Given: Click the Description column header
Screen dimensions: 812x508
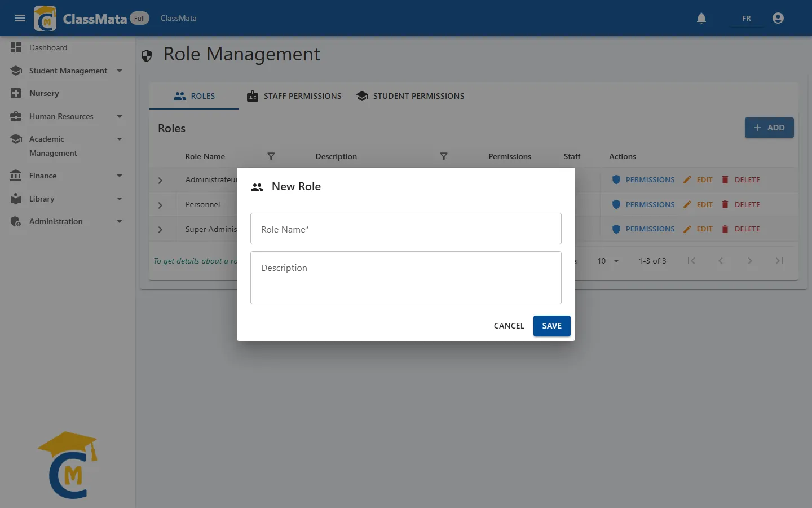Looking at the screenshot, I should (336, 156).
